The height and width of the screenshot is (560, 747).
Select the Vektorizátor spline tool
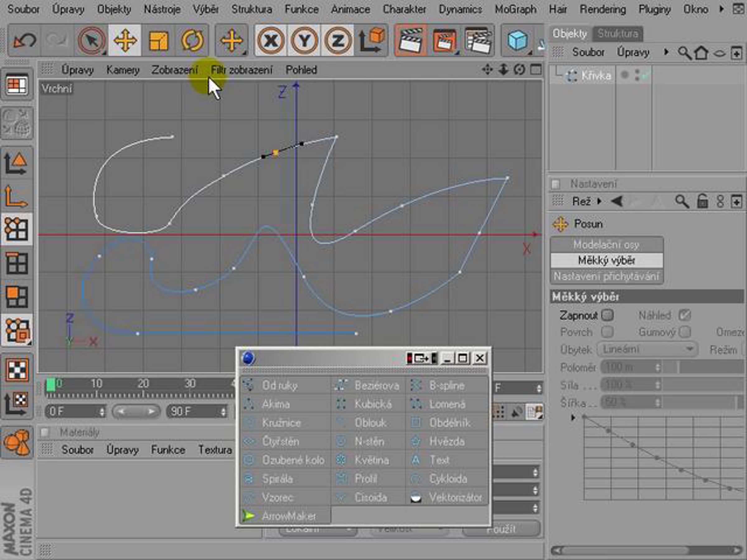(x=446, y=497)
